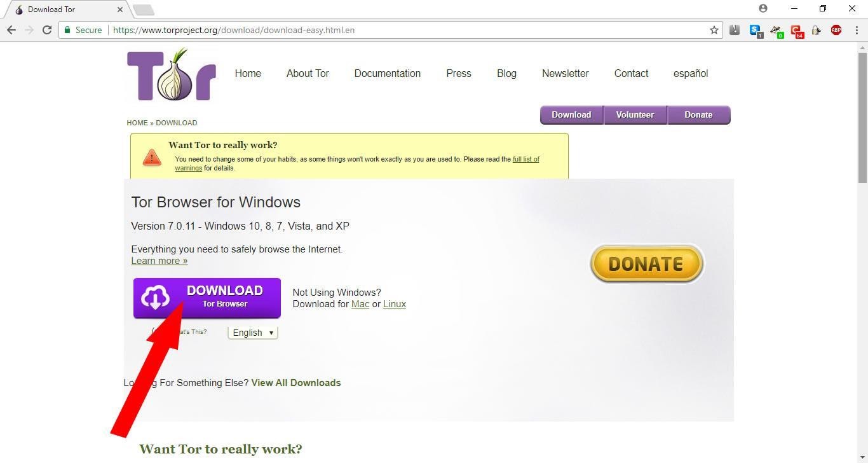868x463 pixels.
Task: Click the Tor Browser for Windows heading
Action: [x=216, y=202]
